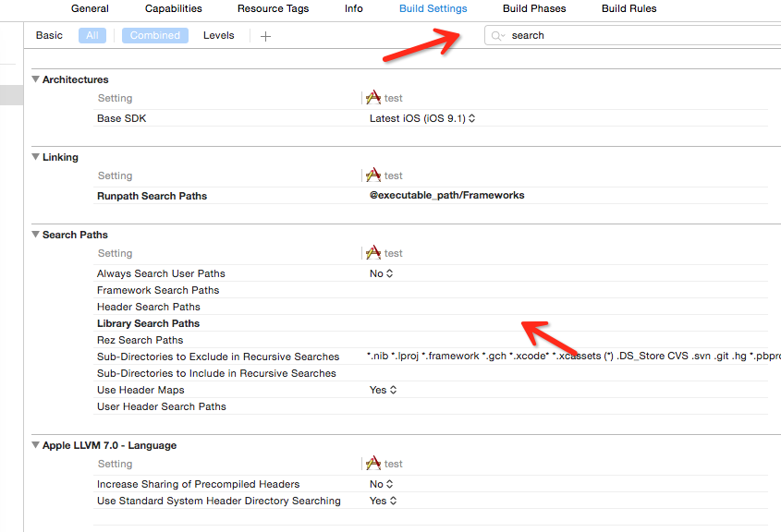Toggle the All settings filter
The image size is (781, 532).
pos(92,35)
